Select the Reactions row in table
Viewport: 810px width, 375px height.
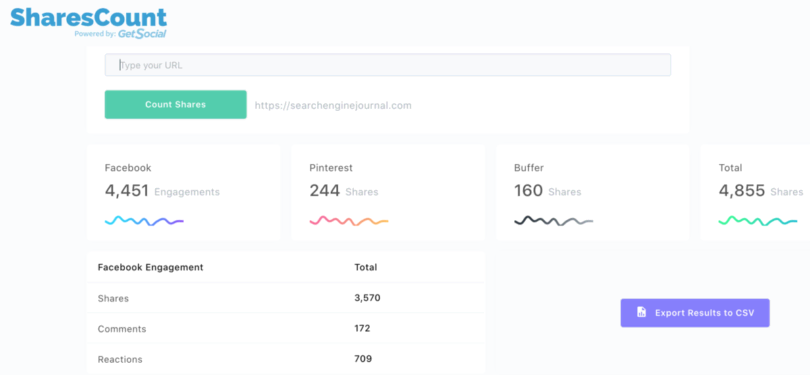point(286,359)
